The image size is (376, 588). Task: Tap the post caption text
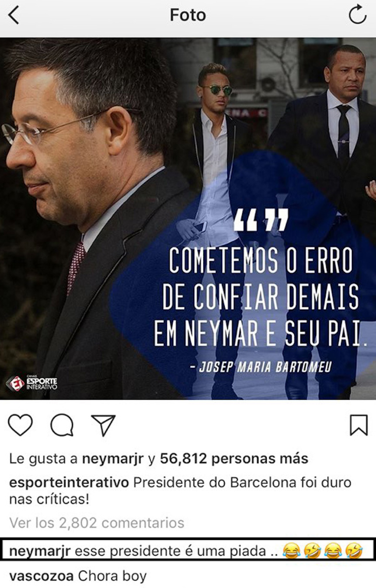click(180, 491)
